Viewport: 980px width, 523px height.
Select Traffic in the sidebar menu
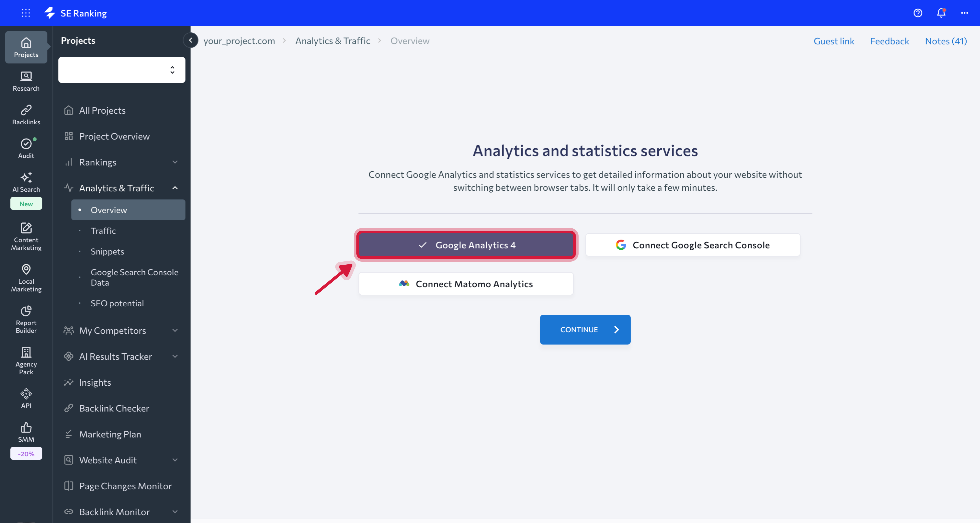coord(103,230)
